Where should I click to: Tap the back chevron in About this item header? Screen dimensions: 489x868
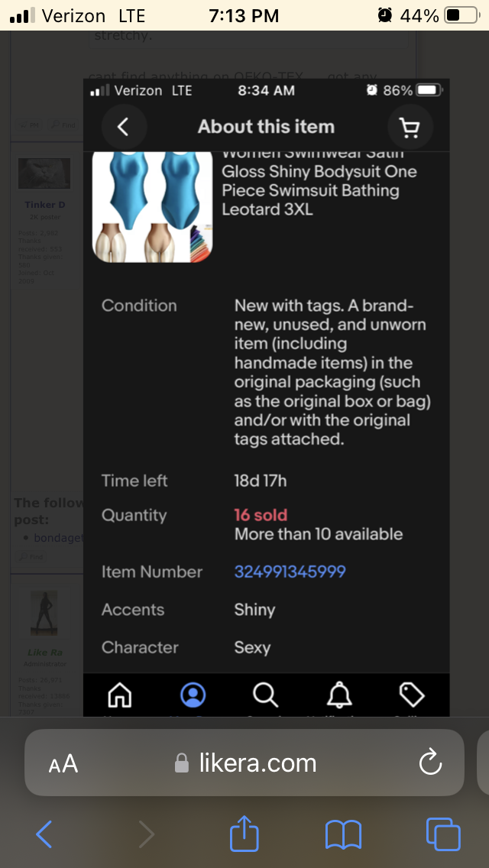pos(123,127)
